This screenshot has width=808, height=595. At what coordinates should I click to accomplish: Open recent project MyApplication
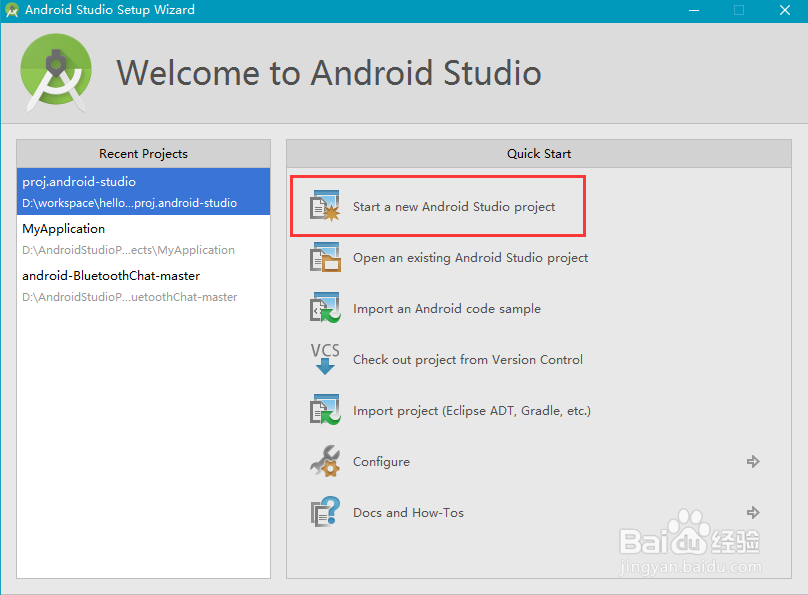(x=63, y=229)
